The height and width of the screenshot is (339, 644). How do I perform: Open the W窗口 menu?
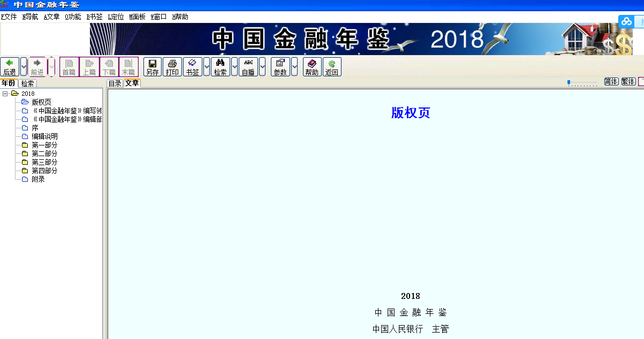(158, 17)
